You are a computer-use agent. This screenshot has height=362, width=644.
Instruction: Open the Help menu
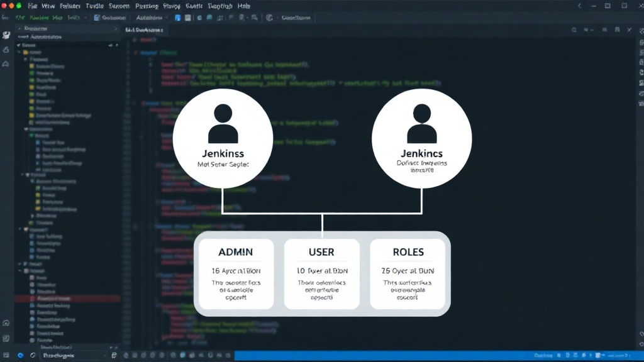[x=244, y=6]
